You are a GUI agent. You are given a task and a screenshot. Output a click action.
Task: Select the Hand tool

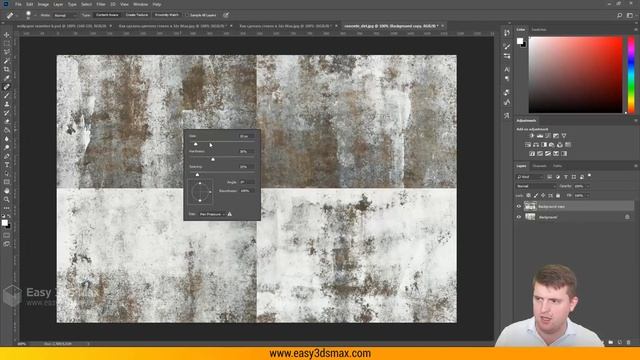pyautogui.click(x=7, y=191)
